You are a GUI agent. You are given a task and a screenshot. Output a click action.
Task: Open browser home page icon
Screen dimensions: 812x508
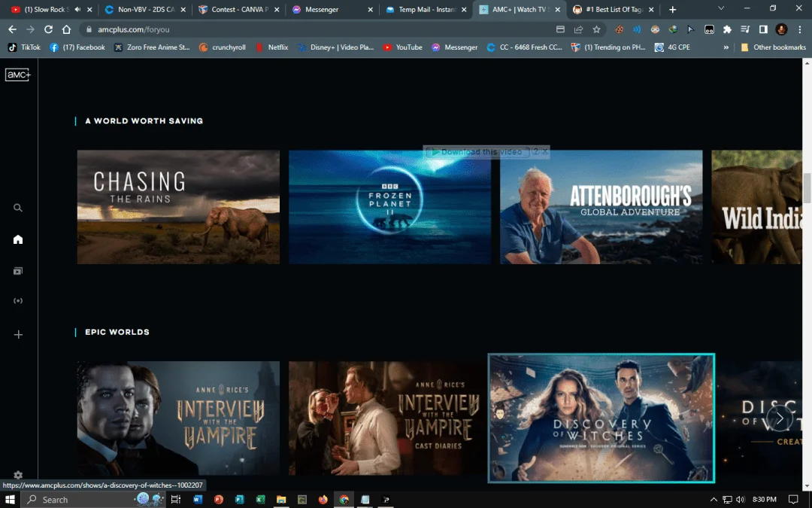point(66,29)
